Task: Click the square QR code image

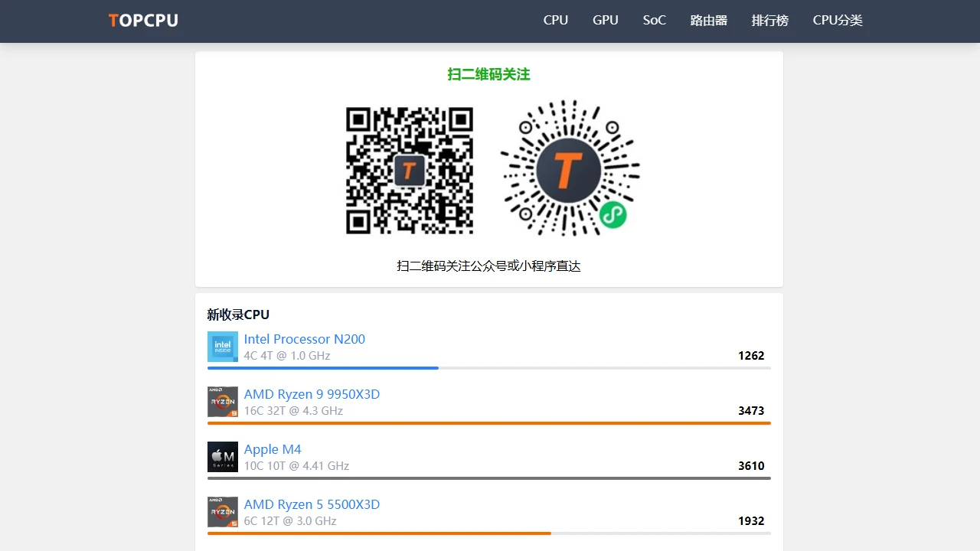Action: point(410,171)
